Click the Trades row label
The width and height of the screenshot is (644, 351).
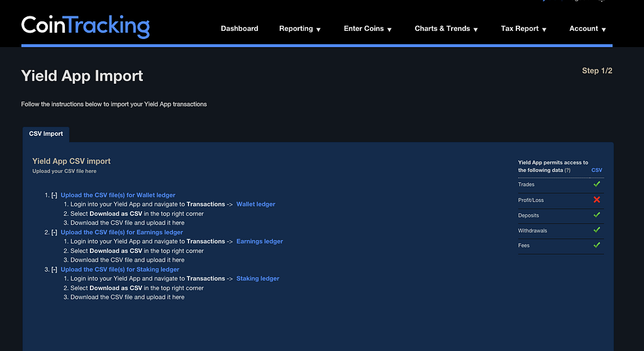coord(526,184)
